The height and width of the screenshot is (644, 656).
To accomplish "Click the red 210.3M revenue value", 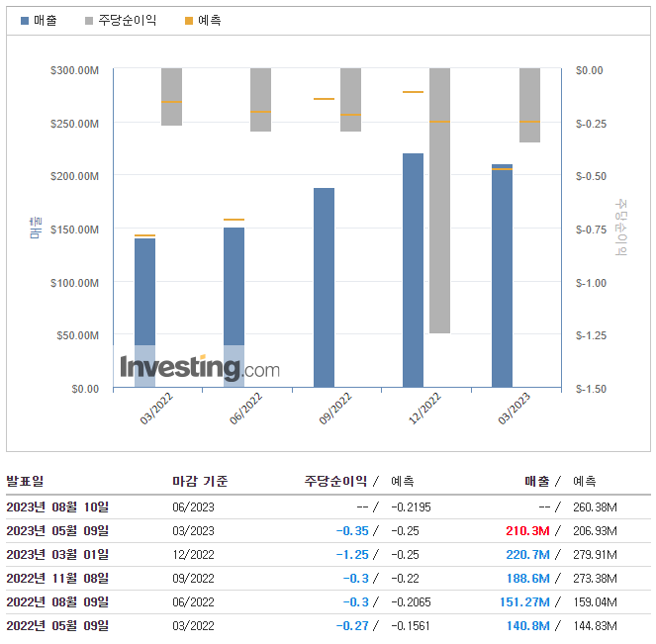I will tap(527, 530).
